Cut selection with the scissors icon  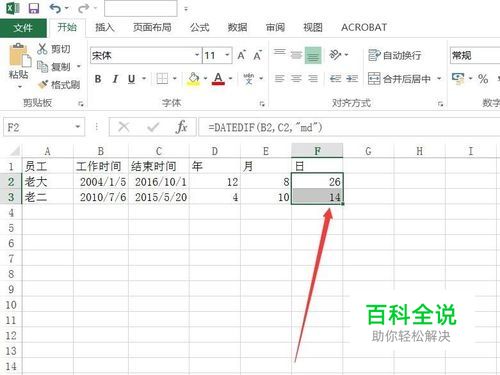42,49
